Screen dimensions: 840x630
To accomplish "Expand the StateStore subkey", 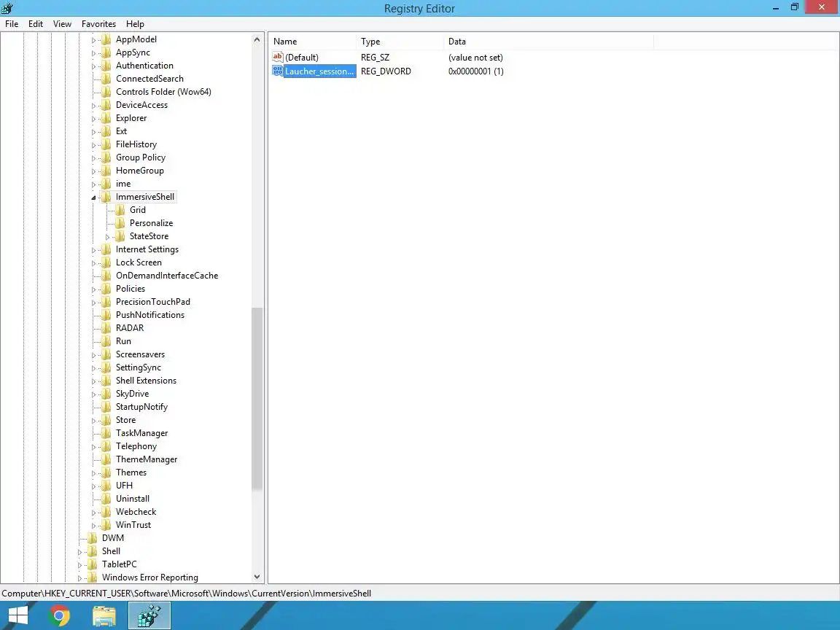I will (107, 237).
